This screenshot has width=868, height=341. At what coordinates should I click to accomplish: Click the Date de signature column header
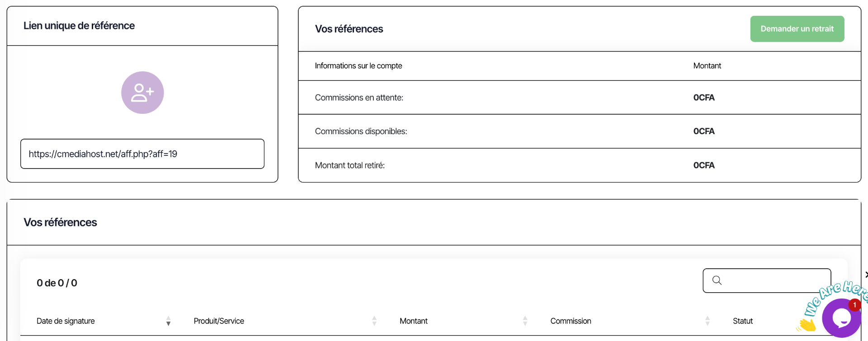tap(66, 321)
